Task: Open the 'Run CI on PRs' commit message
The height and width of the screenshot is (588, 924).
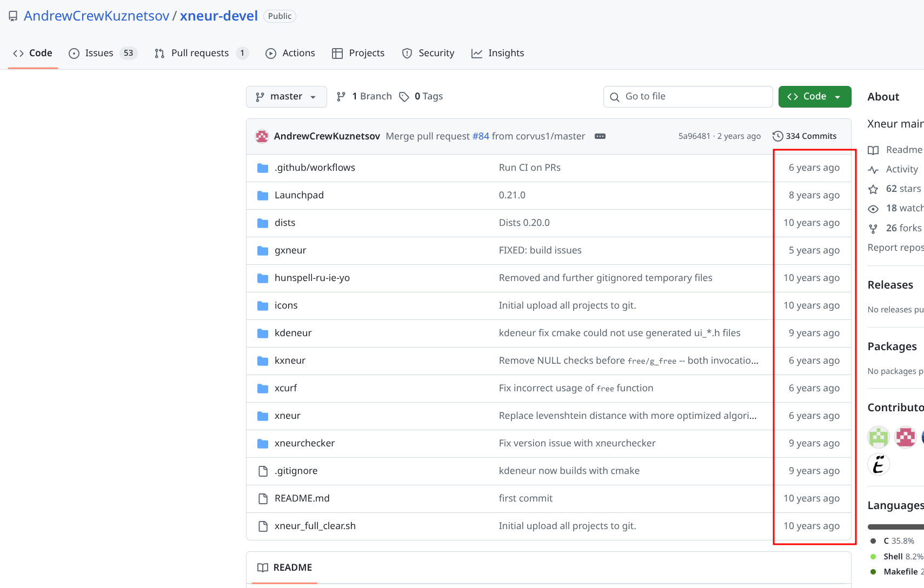Action: pyautogui.click(x=530, y=168)
